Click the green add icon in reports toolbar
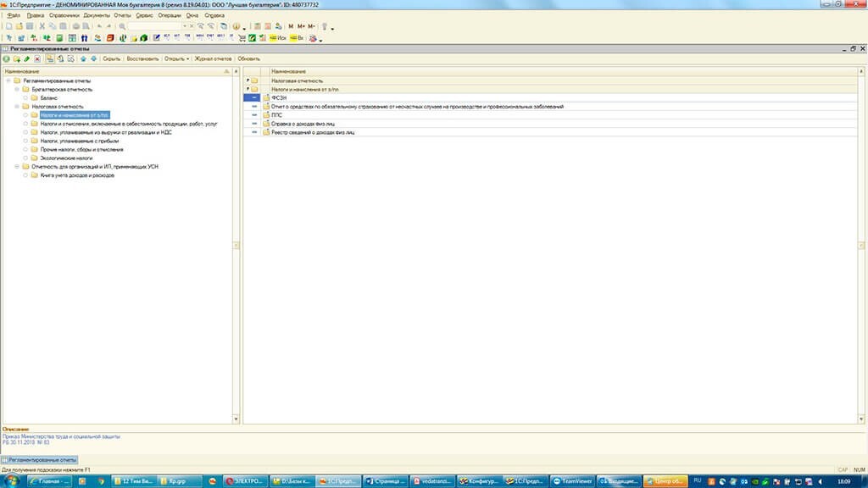868x488 pixels. click(6, 58)
